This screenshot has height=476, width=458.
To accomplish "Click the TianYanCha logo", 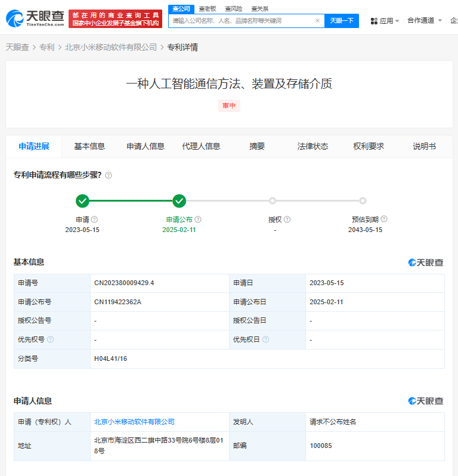I will click(x=34, y=18).
